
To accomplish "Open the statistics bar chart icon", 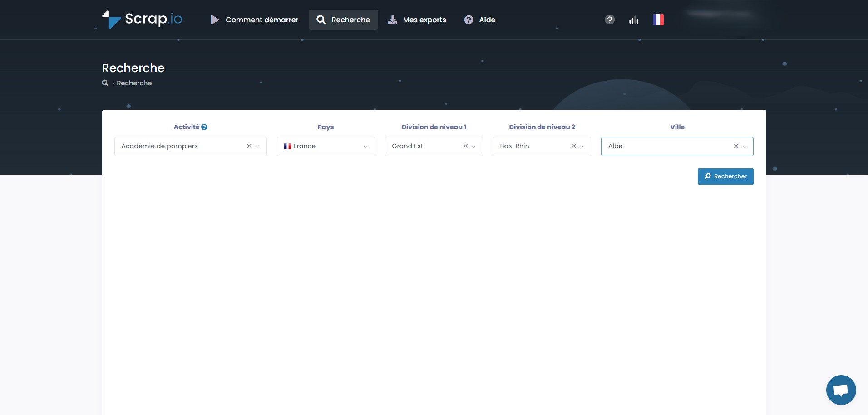I will coord(634,20).
